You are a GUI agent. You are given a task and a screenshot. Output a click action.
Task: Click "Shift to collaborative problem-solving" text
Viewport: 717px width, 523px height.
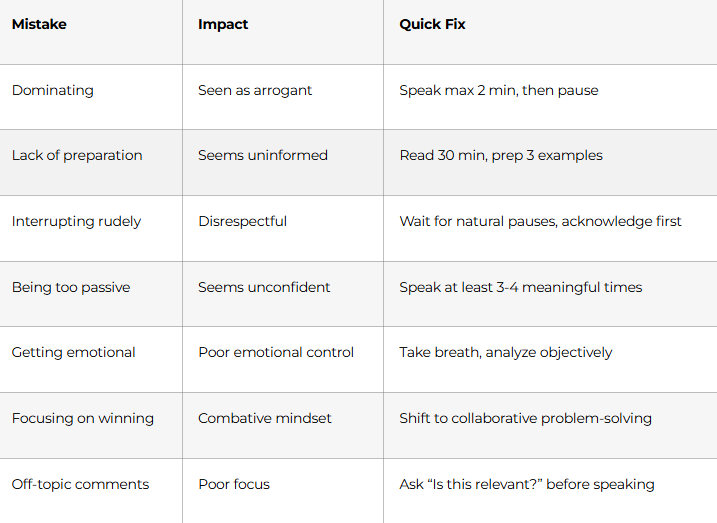point(525,418)
